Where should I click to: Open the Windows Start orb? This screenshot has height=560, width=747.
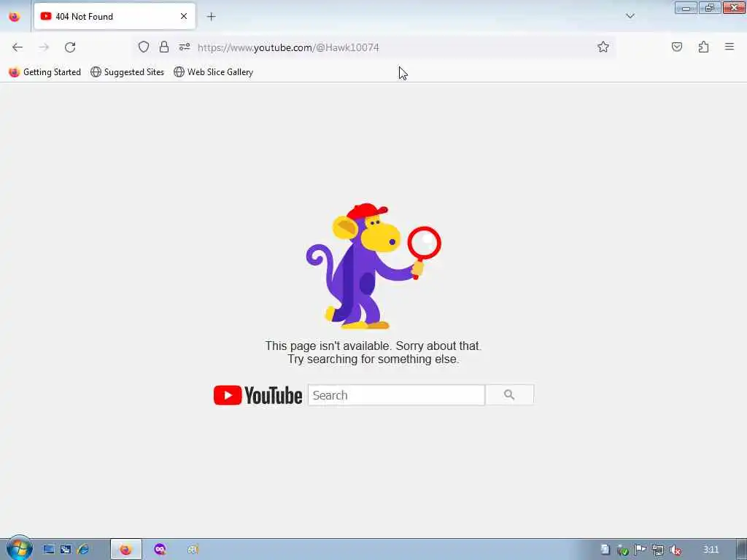tap(19, 548)
